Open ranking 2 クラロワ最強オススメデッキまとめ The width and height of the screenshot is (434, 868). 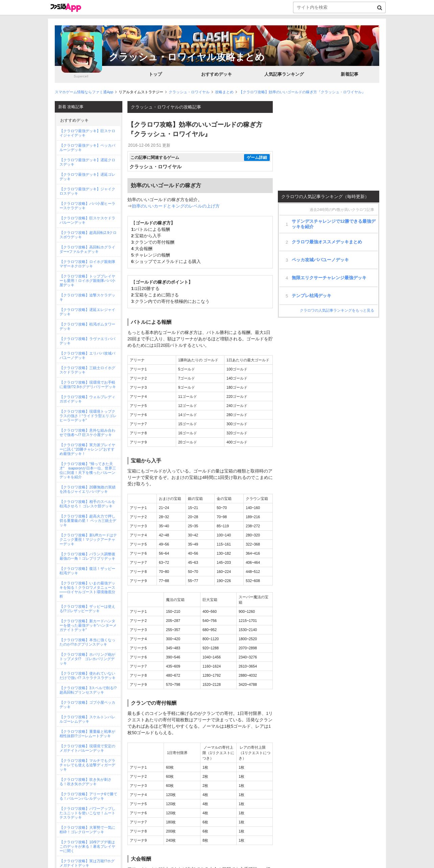(327, 242)
